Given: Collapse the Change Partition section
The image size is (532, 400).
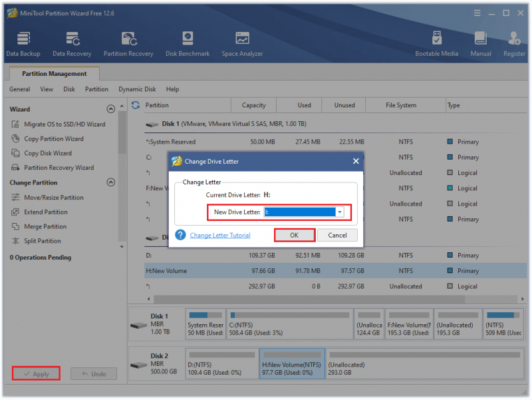Looking at the screenshot, I should [x=110, y=182].
